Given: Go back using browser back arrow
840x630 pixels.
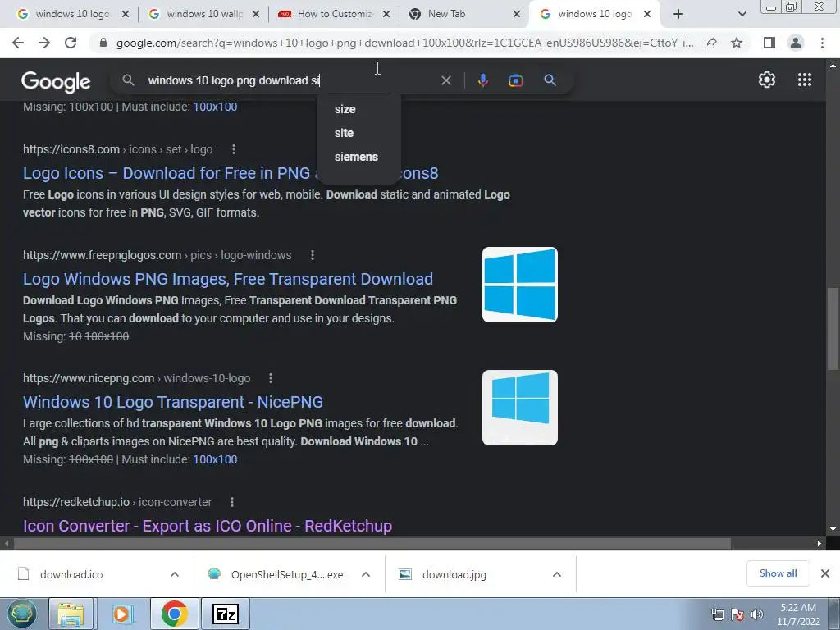Looking at the screenshot, I should point(18,43).
